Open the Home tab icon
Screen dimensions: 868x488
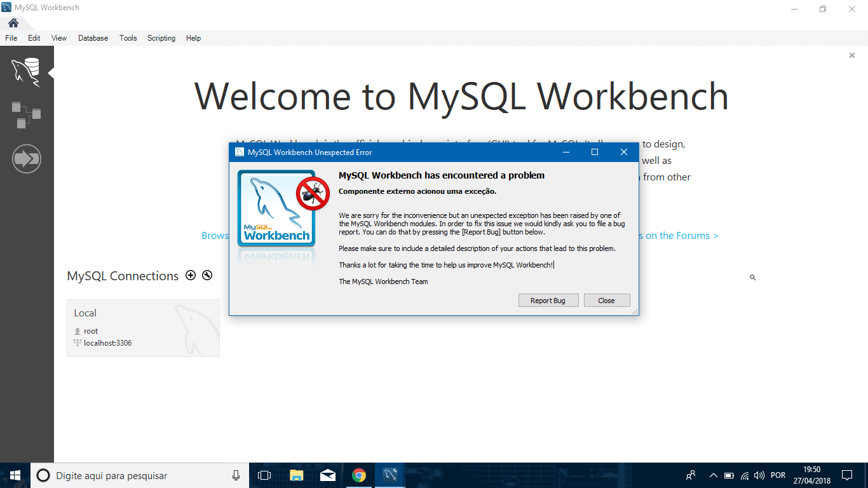click(x=13, y=24)
